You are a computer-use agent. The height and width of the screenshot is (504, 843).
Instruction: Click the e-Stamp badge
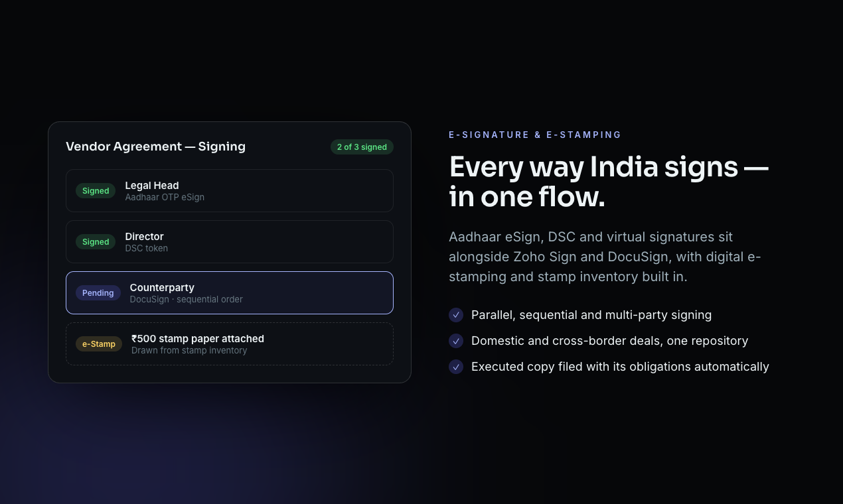click(x=99, y=344)
